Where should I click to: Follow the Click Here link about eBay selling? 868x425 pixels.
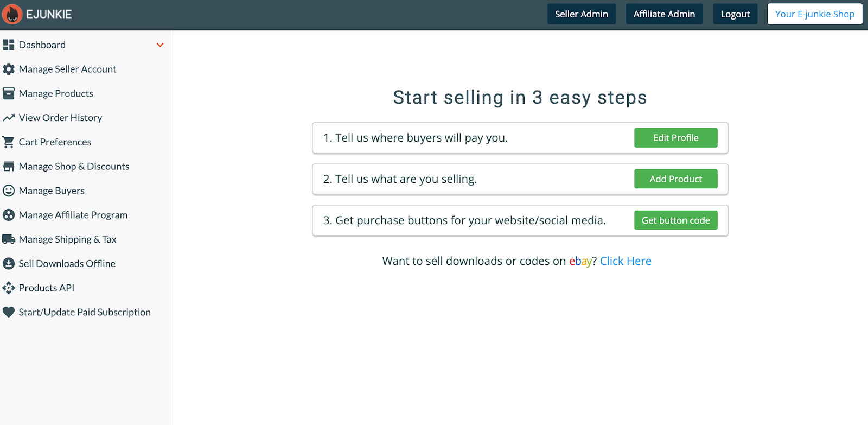pos(625,261)
